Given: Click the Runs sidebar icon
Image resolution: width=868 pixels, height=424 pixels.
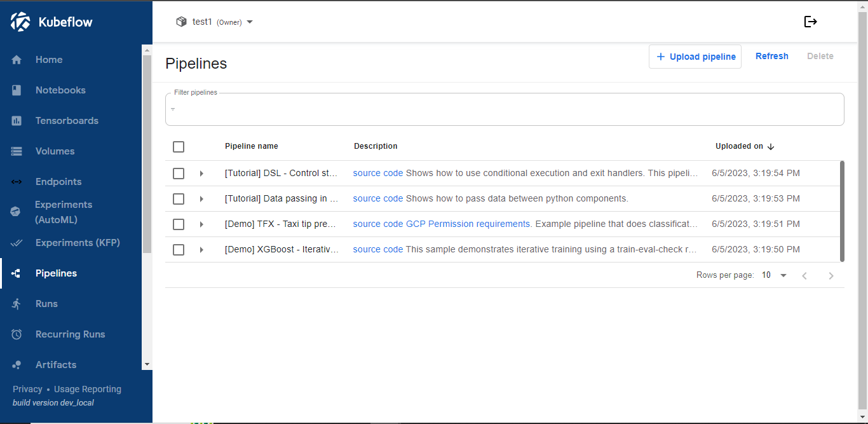Looking at the screenshot, I should [x=15, y=303].
